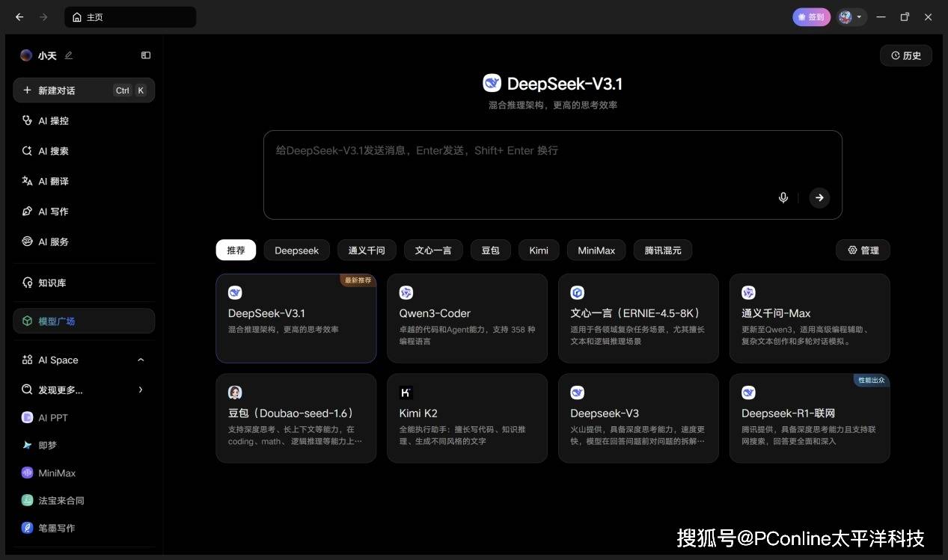
Task: Open AI 搜索 in the sidebar
Action: [84, 151]
